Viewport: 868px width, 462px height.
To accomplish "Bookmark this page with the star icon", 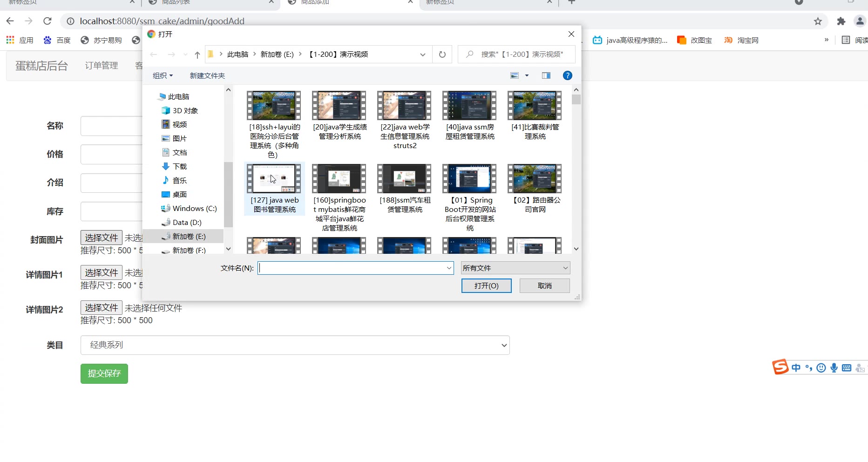I will (818, 21).
